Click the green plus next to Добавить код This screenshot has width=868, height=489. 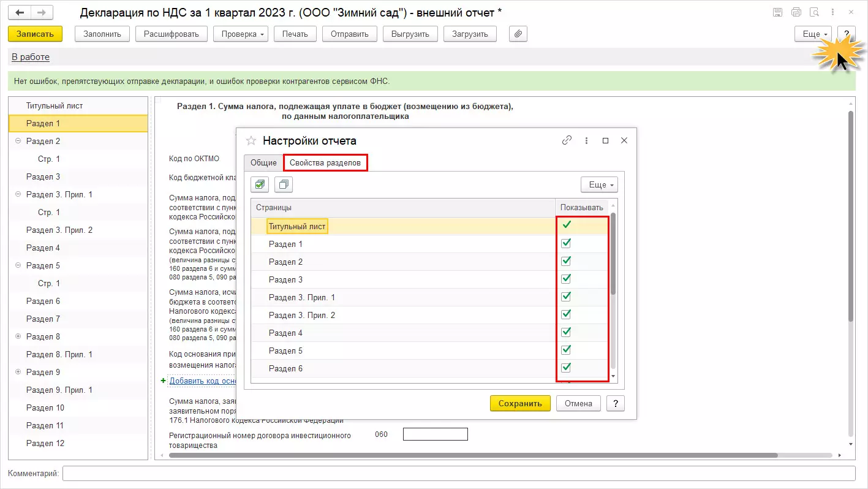(x=163, y=381)
